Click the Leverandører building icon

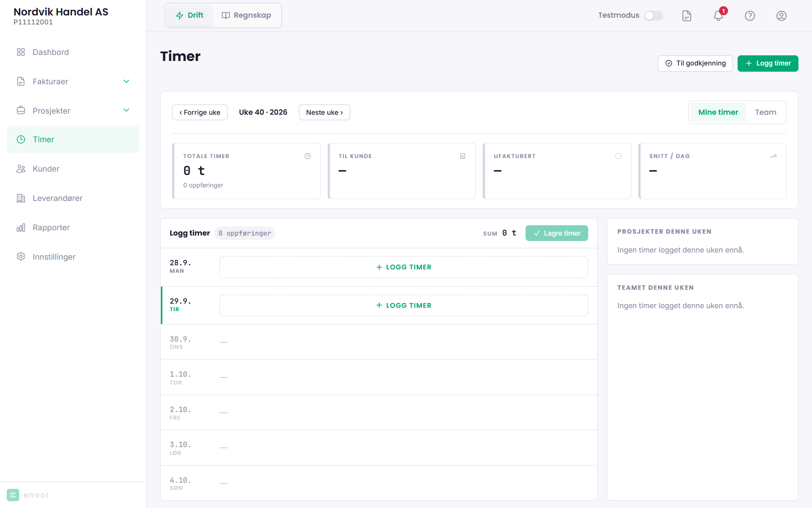click(21, 198)
